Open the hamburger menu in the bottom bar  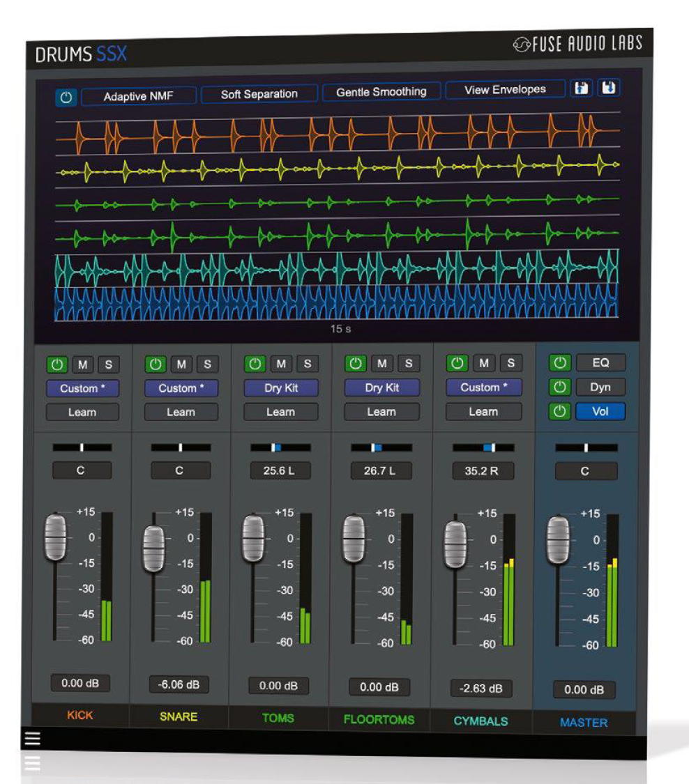[x=32, y=739]
